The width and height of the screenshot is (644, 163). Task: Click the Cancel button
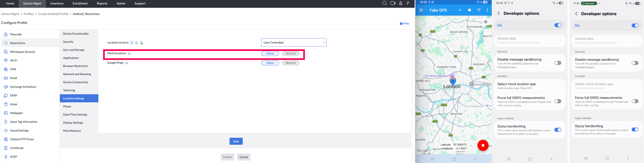(244, 157)
